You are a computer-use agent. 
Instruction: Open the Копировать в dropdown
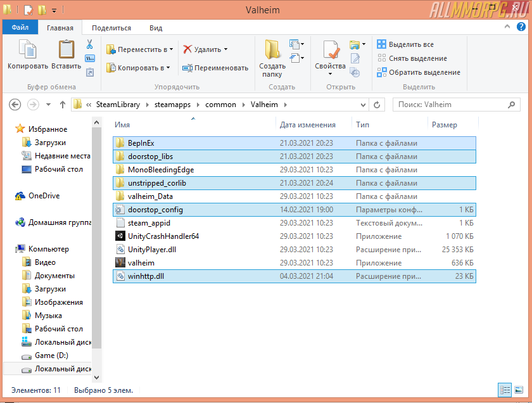tap(138, 68)
